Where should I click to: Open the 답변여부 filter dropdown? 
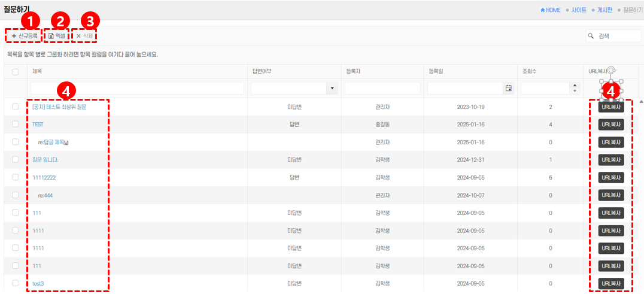332,89
